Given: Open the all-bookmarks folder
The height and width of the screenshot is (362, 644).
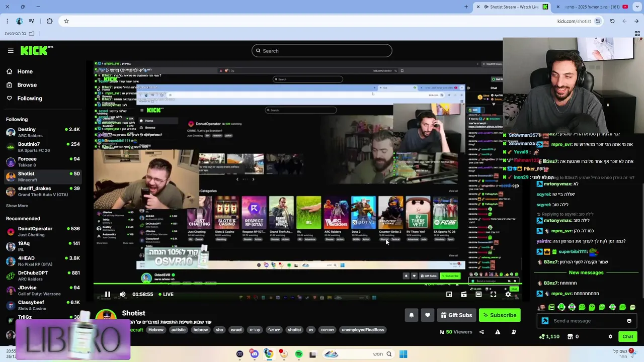Looking at the screenshot, I should pos(20,33).
